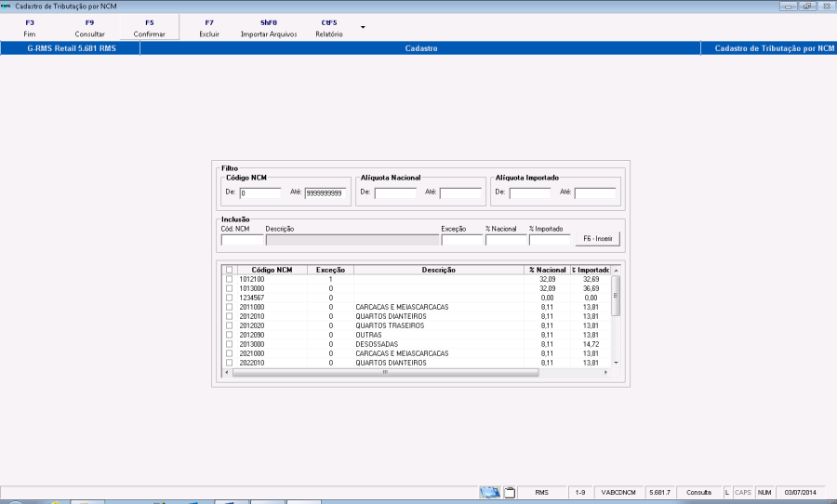
Task: Select the DESOSSADAS description cell
Action: 439,344
